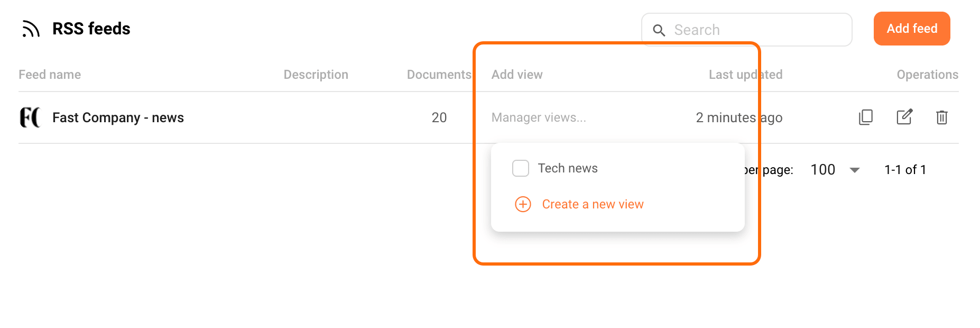Click the 100 rows per page value
Viewport: 980px width, 328px height.
(x=822, y=170)
